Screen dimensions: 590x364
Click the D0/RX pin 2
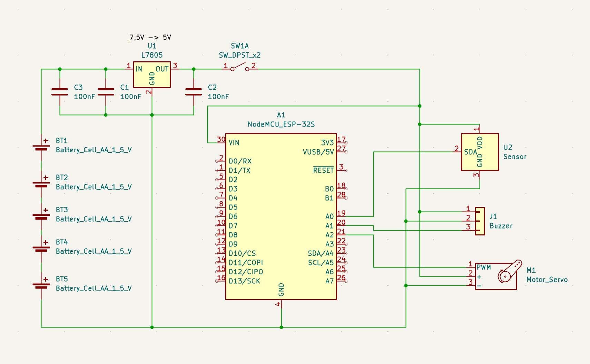click(x=220, y=161)
